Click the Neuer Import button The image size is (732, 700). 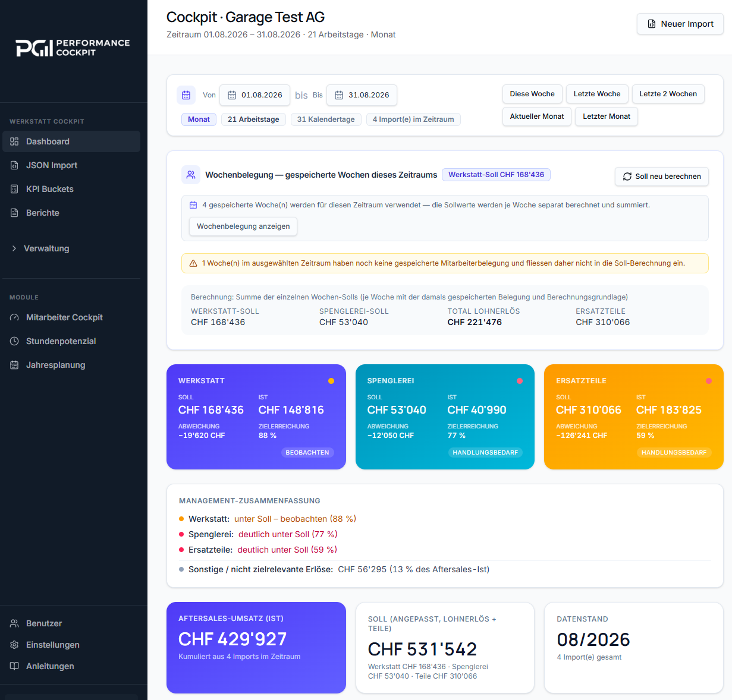(x=680, y=24)
